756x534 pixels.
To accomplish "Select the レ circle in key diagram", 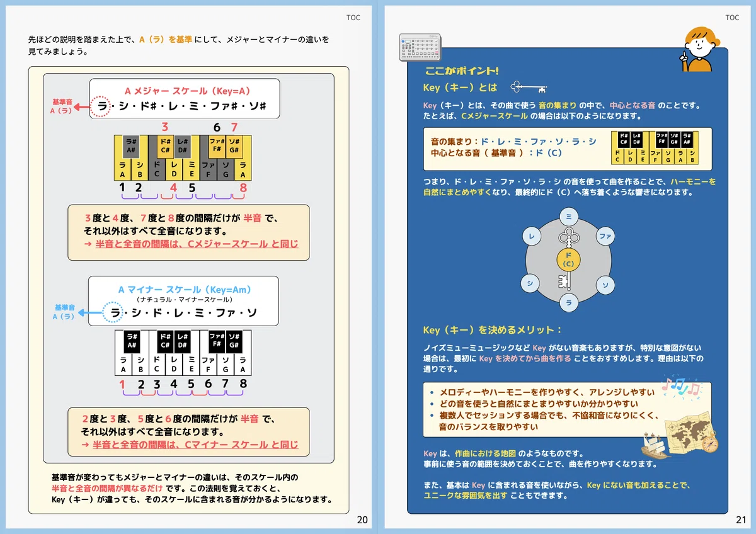I will tap(532, 236).
